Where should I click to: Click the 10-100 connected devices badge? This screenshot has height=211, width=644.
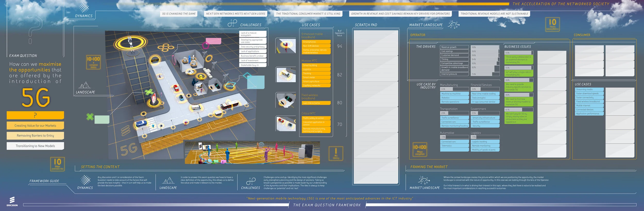tap(93, 62)
